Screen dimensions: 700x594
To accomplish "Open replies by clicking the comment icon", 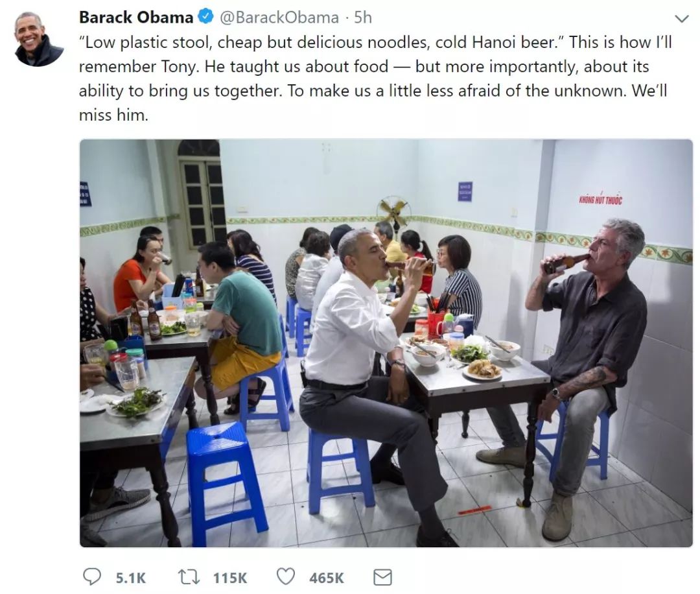I will [x=93, y=576].
